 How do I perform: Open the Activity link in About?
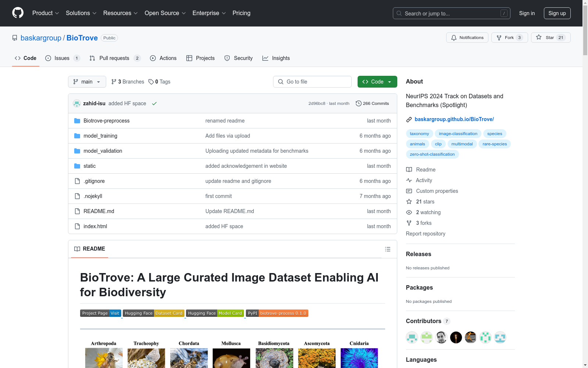419,180
